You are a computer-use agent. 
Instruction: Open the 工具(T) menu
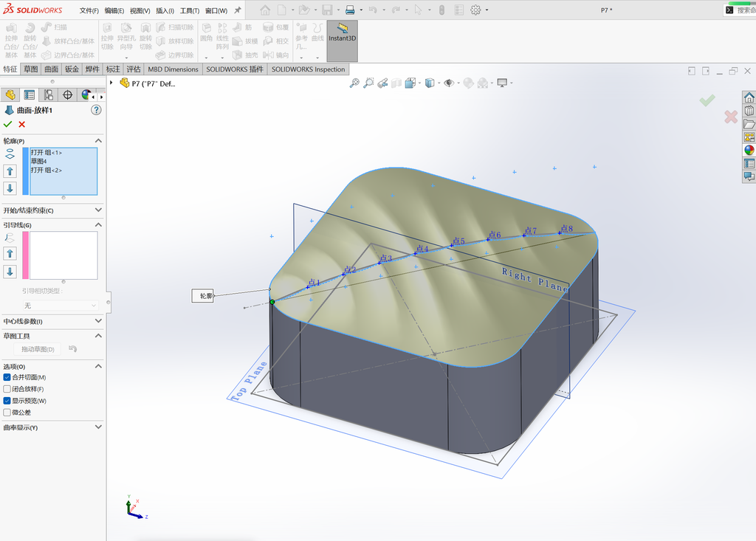pyautogui.click(x=190, y=10)
